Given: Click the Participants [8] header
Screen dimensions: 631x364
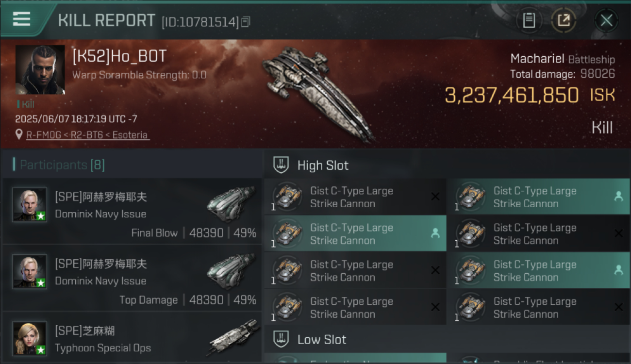Looking at the screenshot, I should pos(62,165).
